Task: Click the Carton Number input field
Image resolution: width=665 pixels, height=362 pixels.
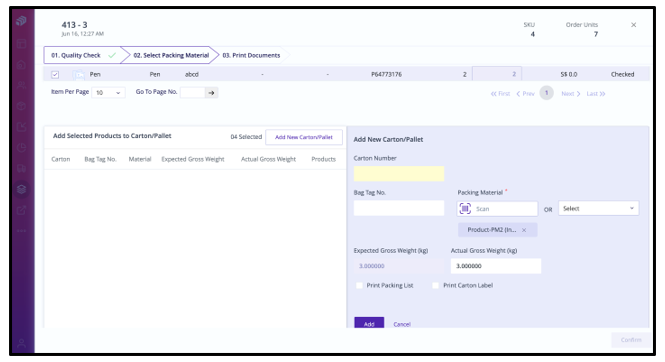Action: click(x=399, y=173)
